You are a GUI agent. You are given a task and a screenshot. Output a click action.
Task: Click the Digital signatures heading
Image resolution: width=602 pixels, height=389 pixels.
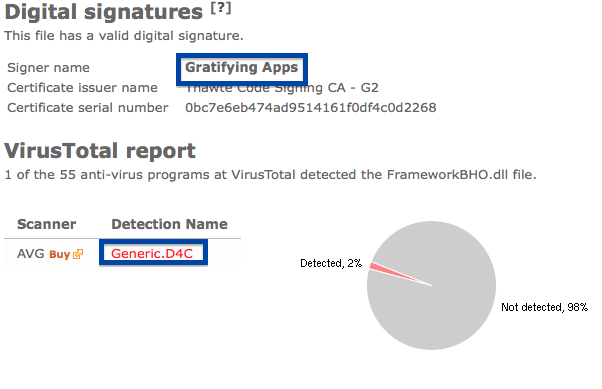103,12
